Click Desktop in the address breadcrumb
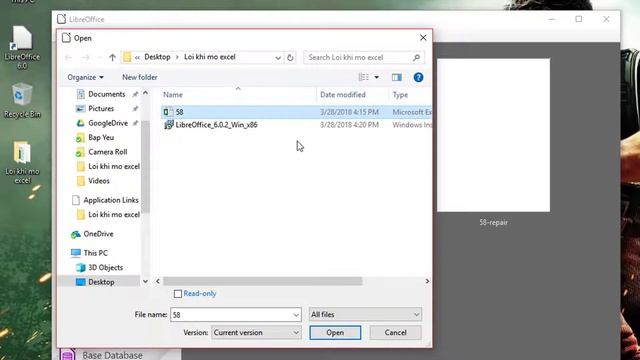 point(157,57)
